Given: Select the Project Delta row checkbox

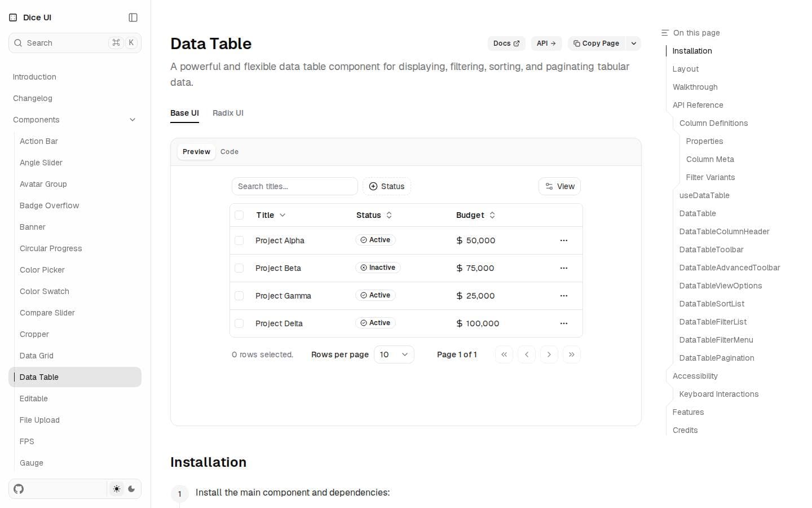Looking at the screenshot, I should (239, 323).
